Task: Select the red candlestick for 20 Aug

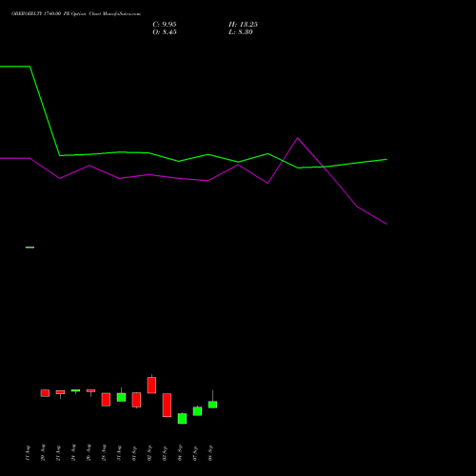Action: point(45,393)
